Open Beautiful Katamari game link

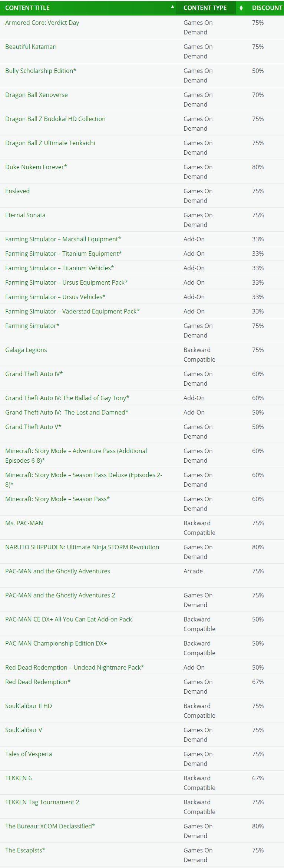pyautogui.click(x=31, y=47)
